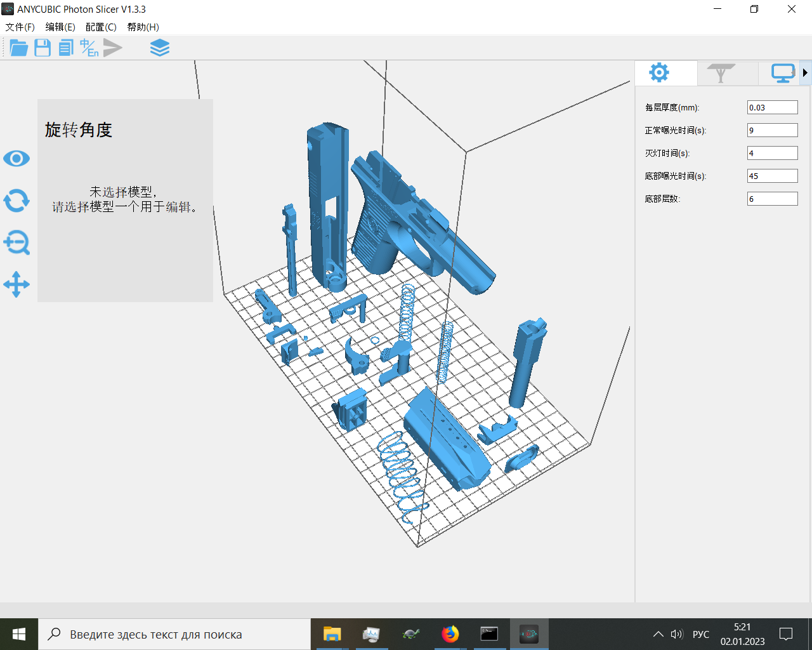Screen dimensions: 812x650
Task: Click the 灭灯时间(s): label
Action: pos(667,154)
